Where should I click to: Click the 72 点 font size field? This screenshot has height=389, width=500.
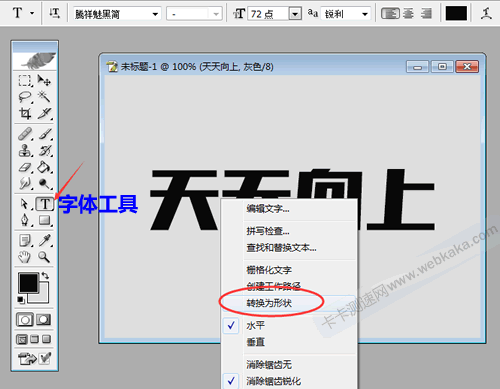click(x=268, y=14)
